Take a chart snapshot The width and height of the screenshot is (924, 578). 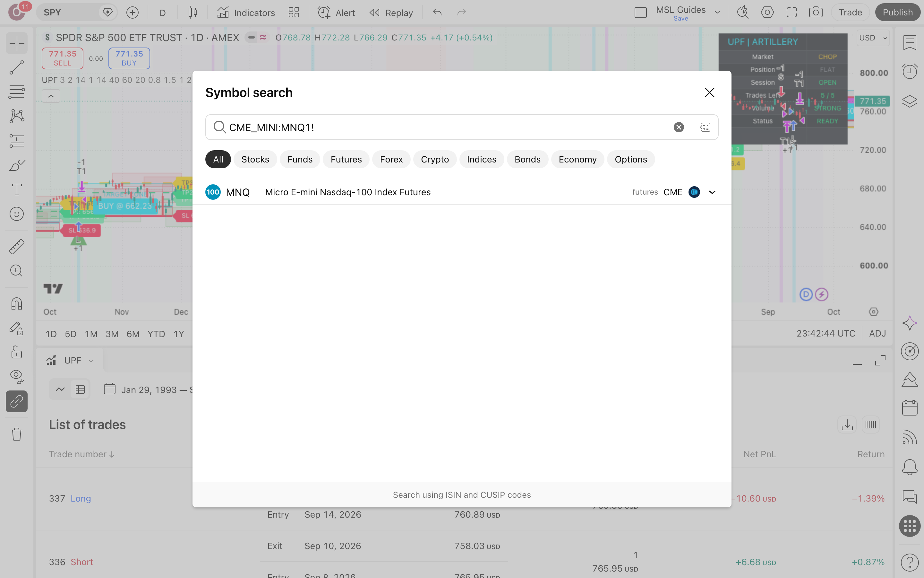(816, 13)
